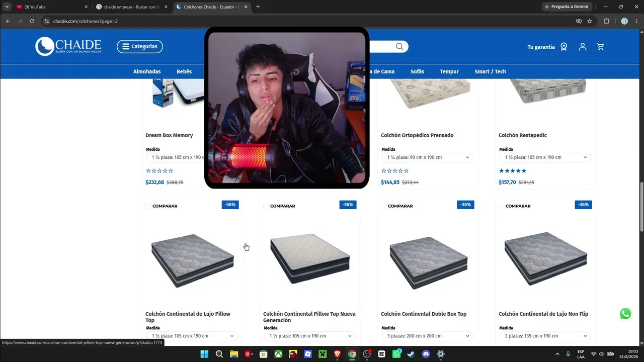Open the volume control in system tray
644x362 pixels.
pyautogui.click(x=601, y=354)
